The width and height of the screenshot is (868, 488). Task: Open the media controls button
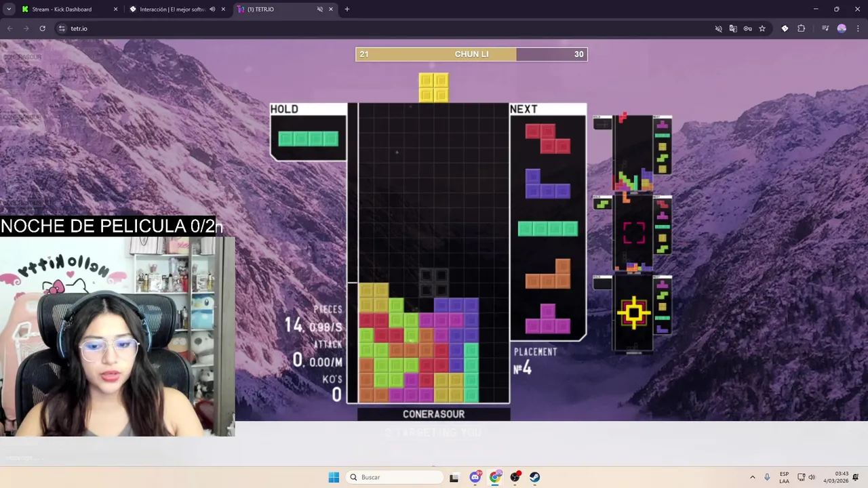click(825, 28)
